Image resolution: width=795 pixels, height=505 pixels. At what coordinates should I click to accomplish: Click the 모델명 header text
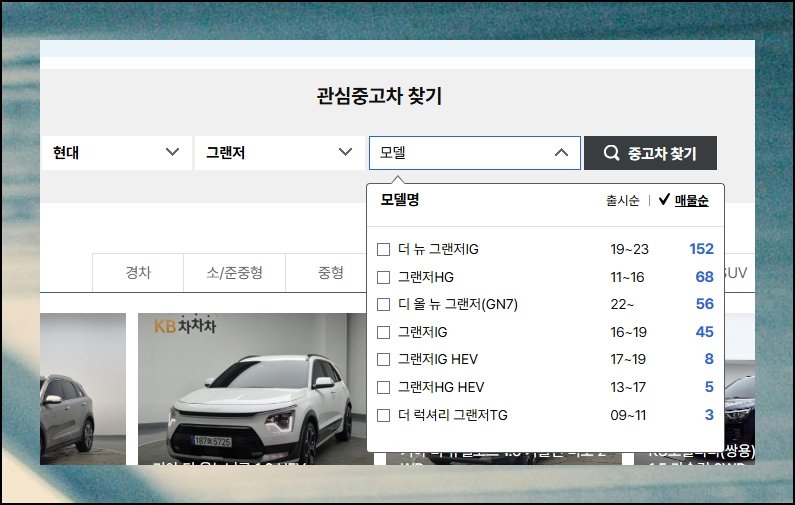click(x=400, y=200)
